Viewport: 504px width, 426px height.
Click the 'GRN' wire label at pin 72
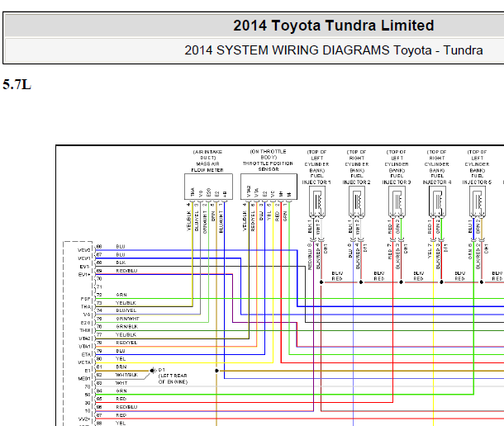point(121,295)
